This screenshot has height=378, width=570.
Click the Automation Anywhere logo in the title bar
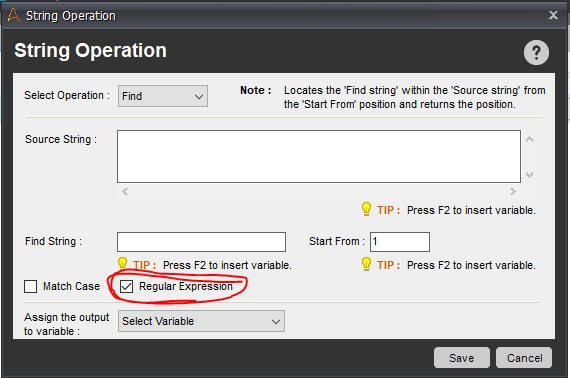click(14, 16)
